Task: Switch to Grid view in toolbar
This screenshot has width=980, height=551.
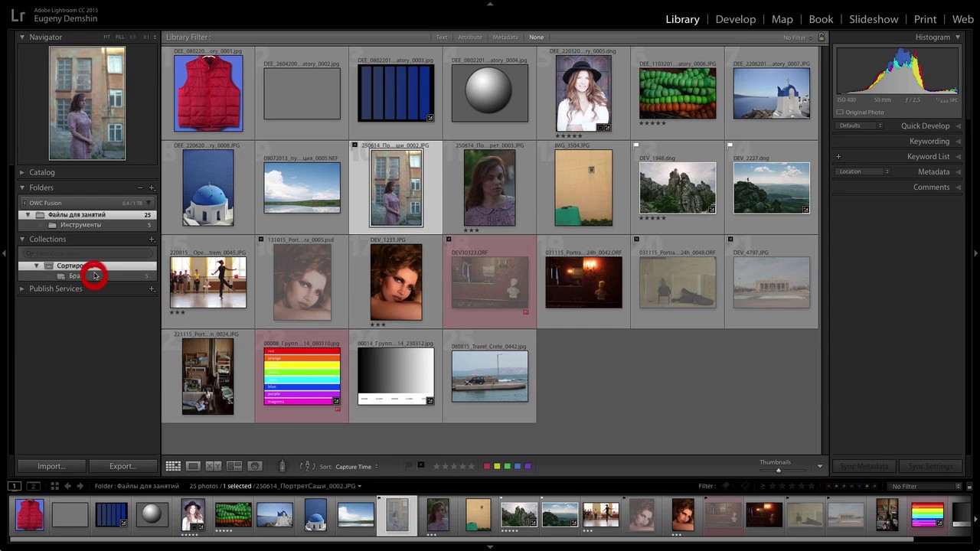Action: (173, 466)
